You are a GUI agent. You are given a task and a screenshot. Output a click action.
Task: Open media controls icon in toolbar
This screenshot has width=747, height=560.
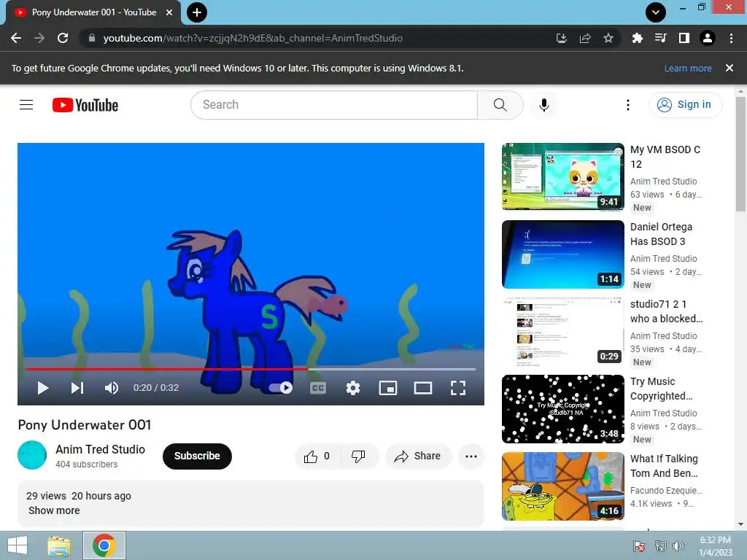click(661, 38)
